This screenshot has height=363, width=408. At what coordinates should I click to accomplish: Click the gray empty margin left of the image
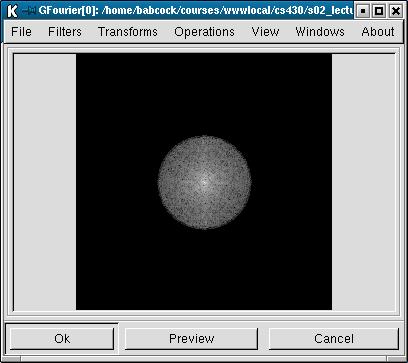point(45,182)
